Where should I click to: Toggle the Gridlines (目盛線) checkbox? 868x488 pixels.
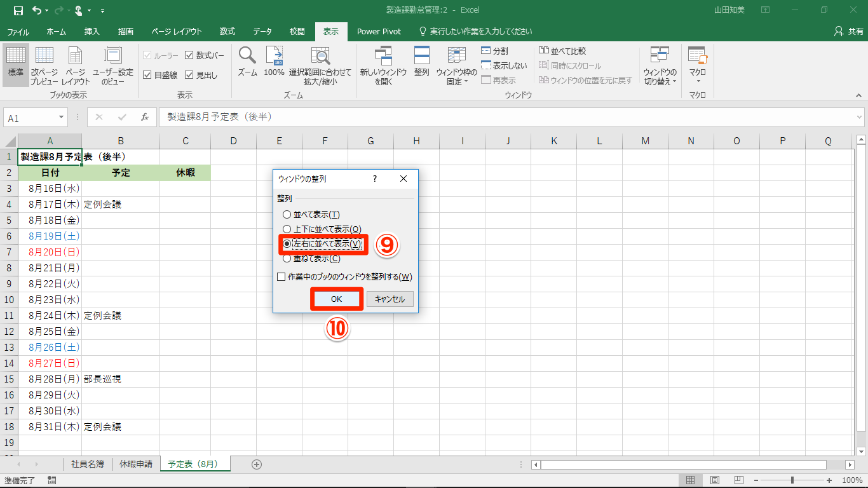(147, 75)
